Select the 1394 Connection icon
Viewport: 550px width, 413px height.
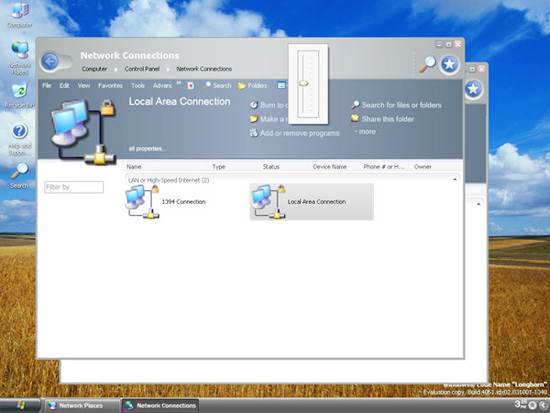point(142,202)
